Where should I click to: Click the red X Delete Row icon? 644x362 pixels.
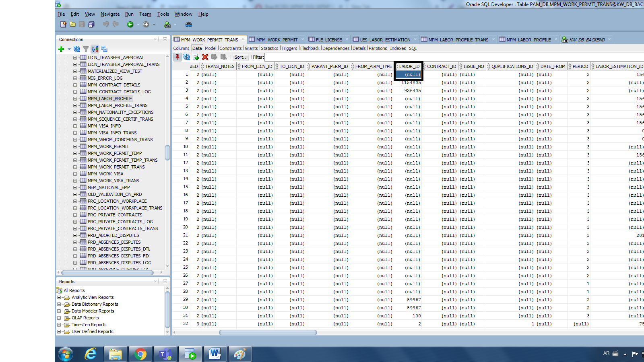pyautogui.click(x=205, y=57)
